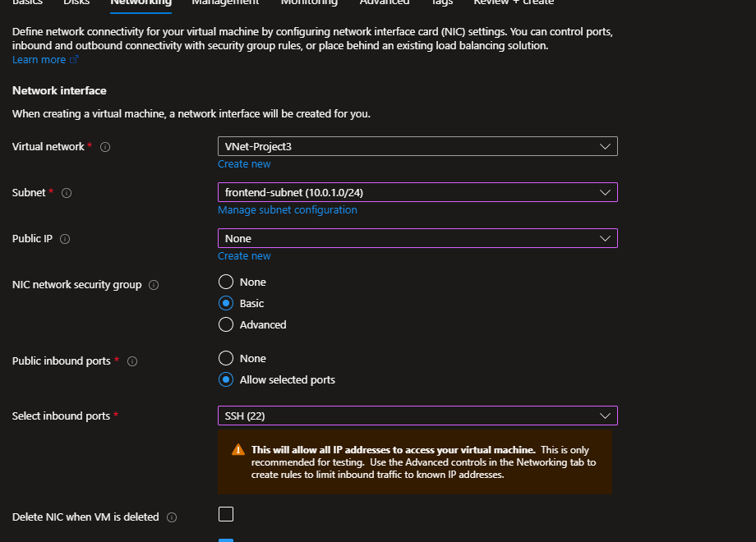Open the SSH (22) inbound ports dropdown
756x542 pixels.
click(417, 416)
